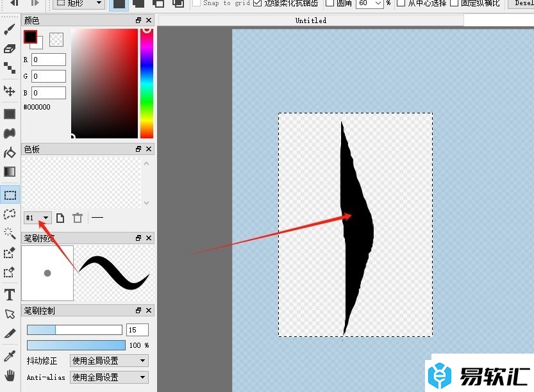This screenshot has height=392, width=534.
Task: Select the Text tool
Action: pyautogui.click(x=10, y=295)
